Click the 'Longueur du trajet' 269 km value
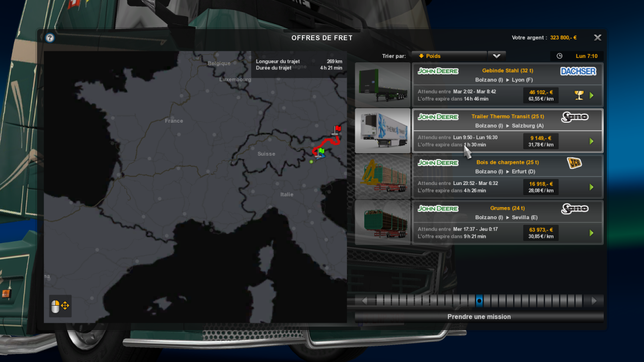Screen dimensions: 644x362 click(x=335, y=61)
